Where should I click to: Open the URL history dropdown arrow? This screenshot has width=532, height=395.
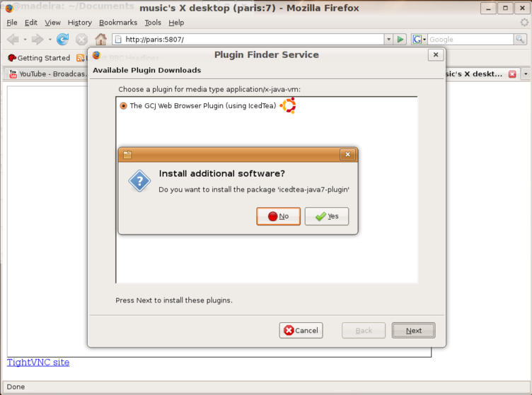coord(389,40)
